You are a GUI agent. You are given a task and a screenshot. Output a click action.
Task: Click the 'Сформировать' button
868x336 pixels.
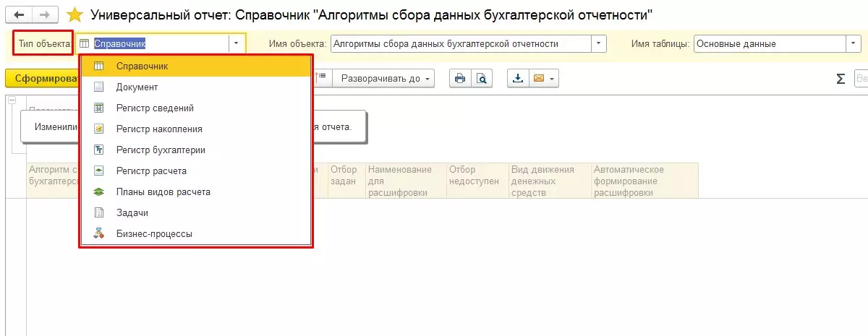[41, 78]
